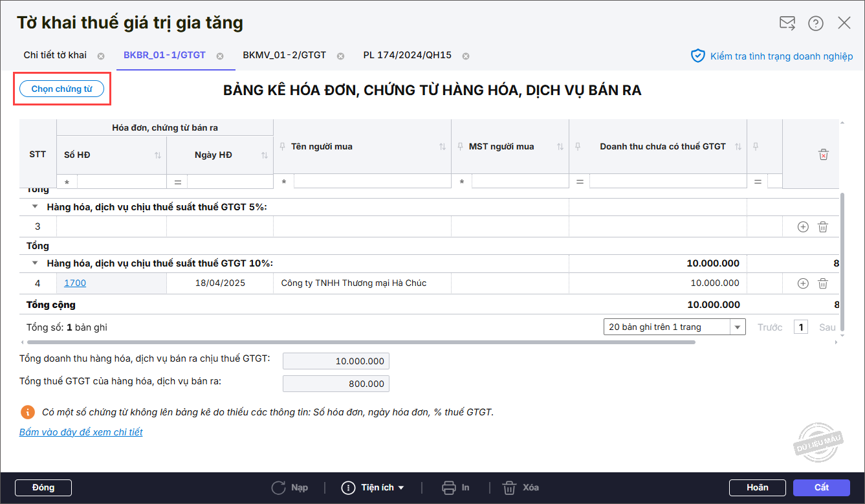
Task: Open invoice number 1700 link
Action: pyautogui.click(x=75, y=283)
